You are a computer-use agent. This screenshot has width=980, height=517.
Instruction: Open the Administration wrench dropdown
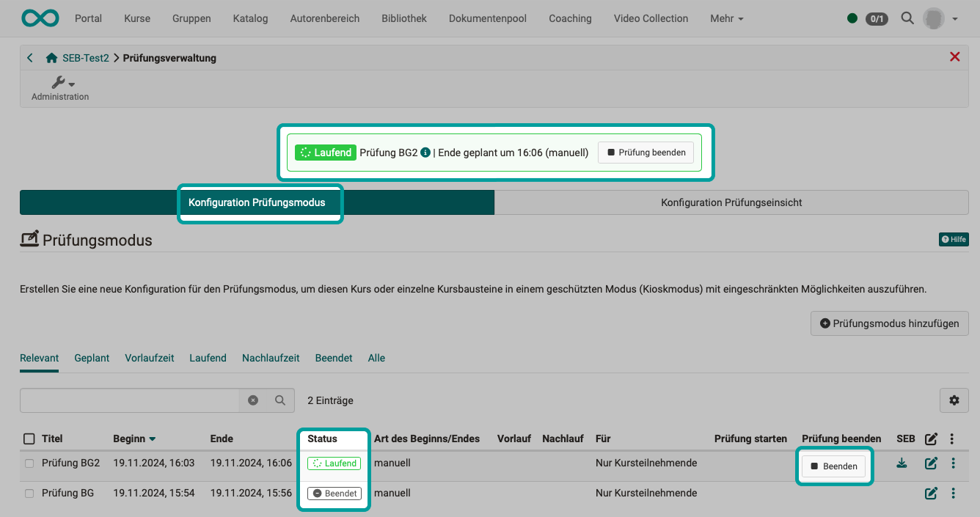click(62, 83)
